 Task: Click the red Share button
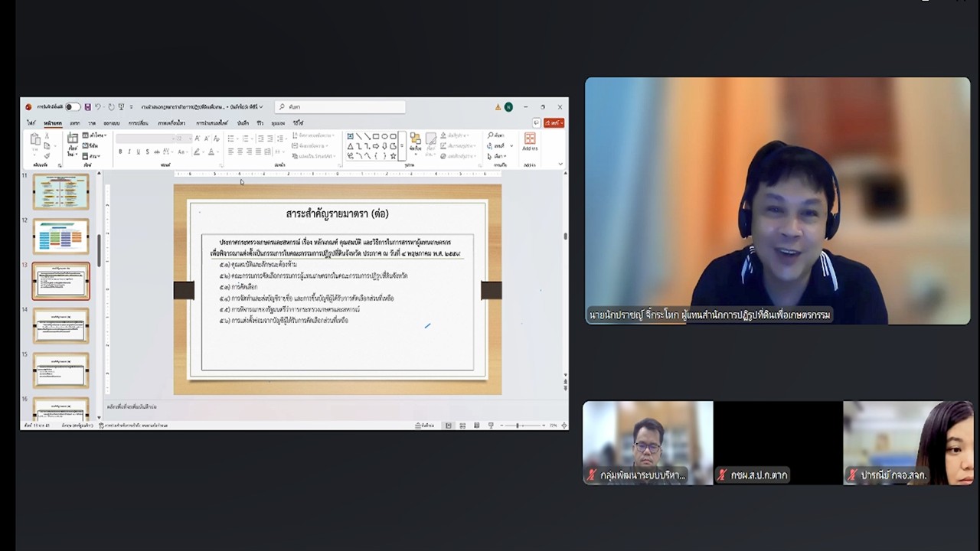point(554,123)
